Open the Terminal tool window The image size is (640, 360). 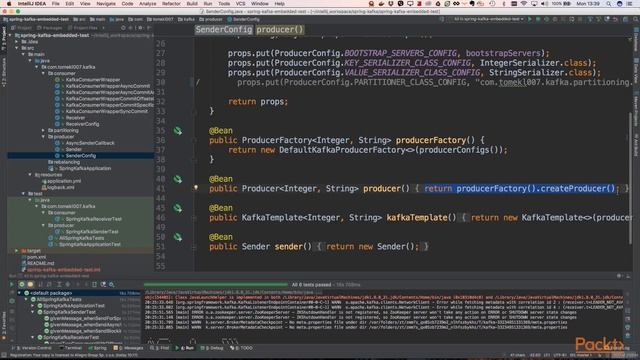point(70,348)
